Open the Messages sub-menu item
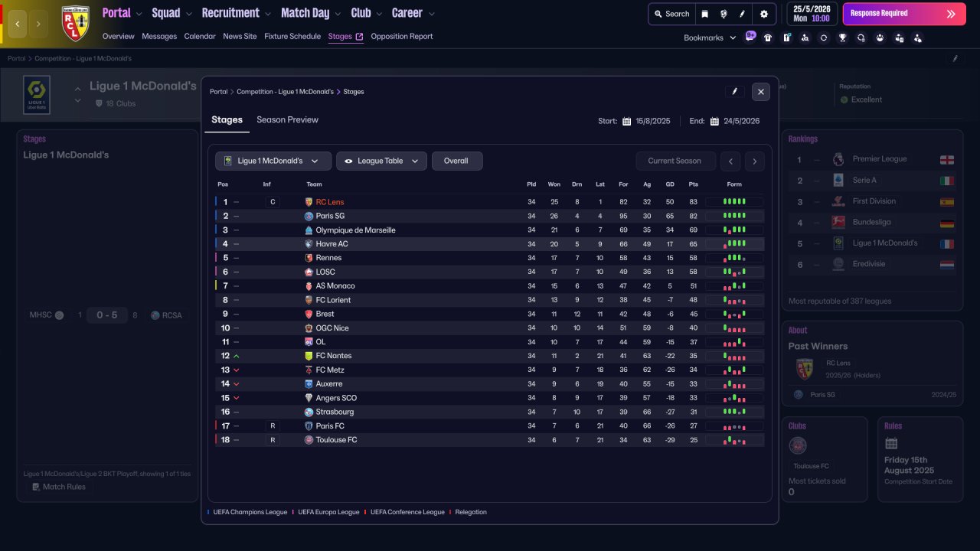980x551 pixels. 159,37
